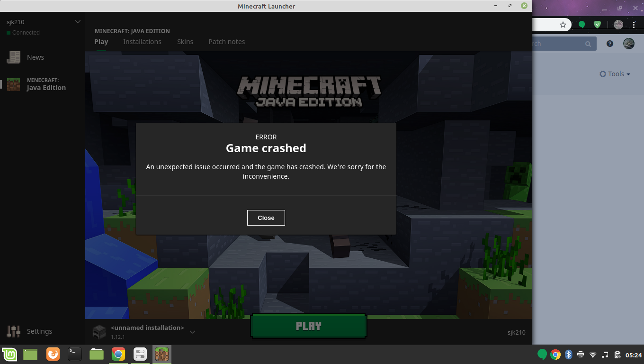Click the 05:24 clock in panel
Screen dimensions: 644x364
[x=634, y=355]
